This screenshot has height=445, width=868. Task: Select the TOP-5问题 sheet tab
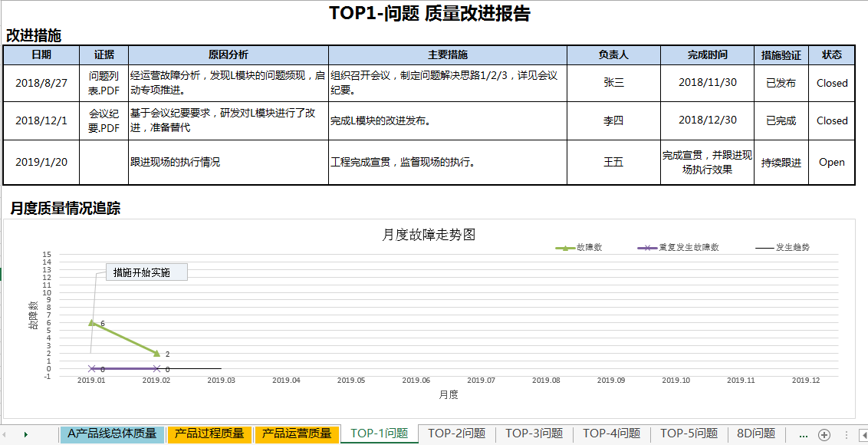pyautogui.click(x=689, y=433)
